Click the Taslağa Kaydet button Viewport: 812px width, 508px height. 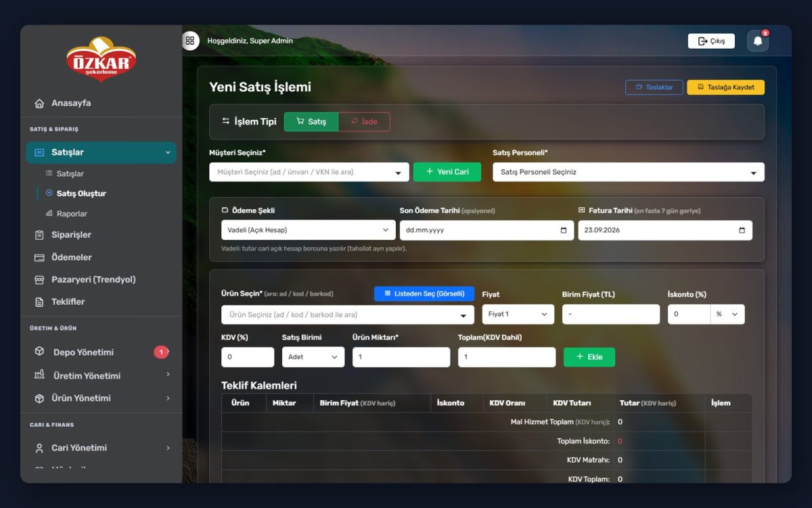pos(725,87)
